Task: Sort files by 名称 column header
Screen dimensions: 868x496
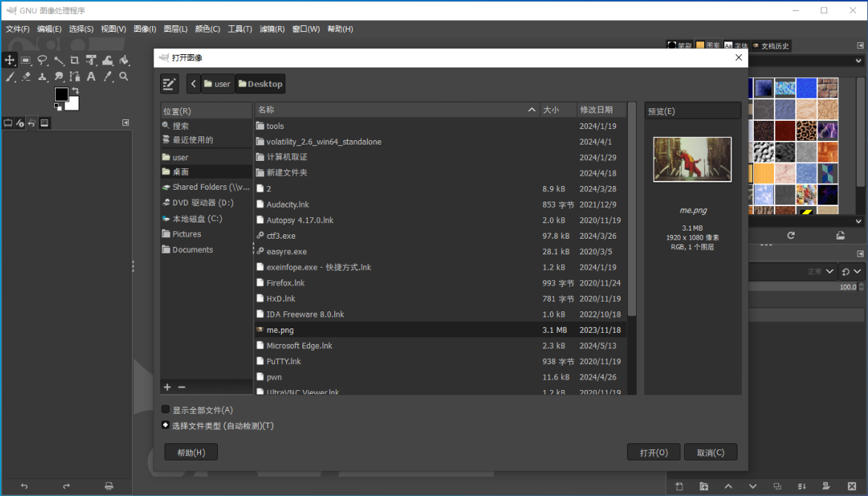Action: tap(397, 110)
